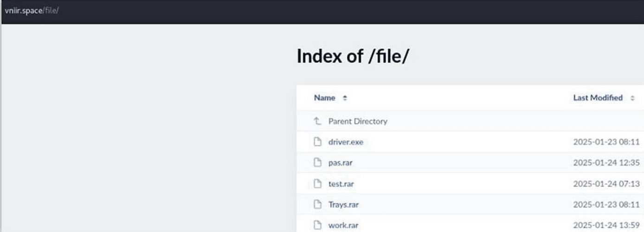Open the Trays.rar archive link
Screen dimensions: 644x232
point(343,205)
